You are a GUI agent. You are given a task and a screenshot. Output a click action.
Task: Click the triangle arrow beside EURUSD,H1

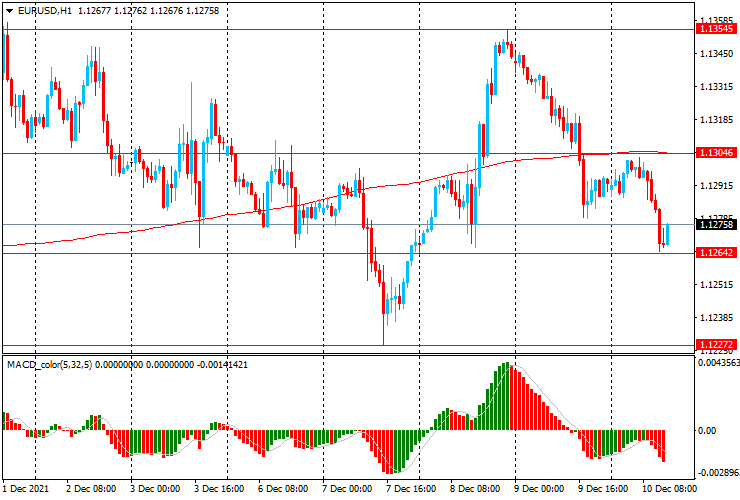pyautogui.click(x=9, y=10)
